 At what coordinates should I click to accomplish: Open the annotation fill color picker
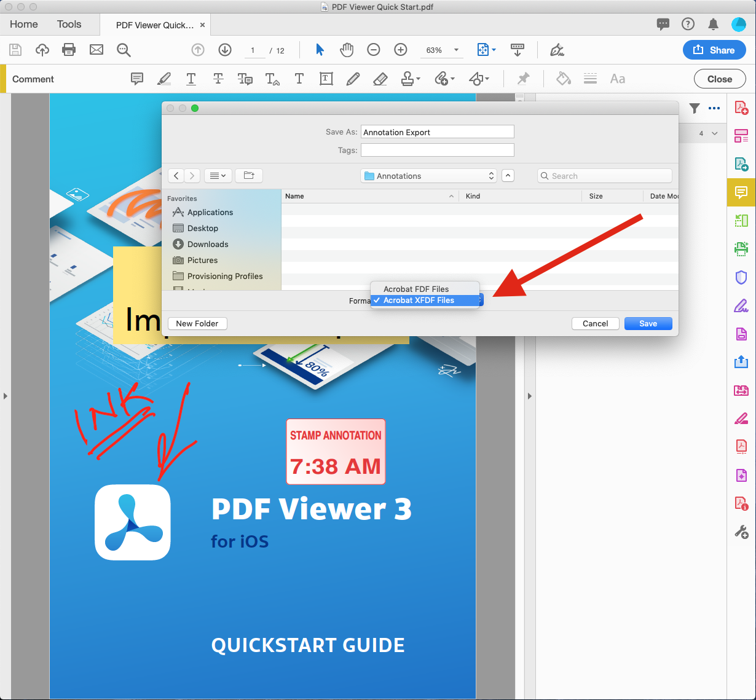pyautogui.click(x=563, y=79)
